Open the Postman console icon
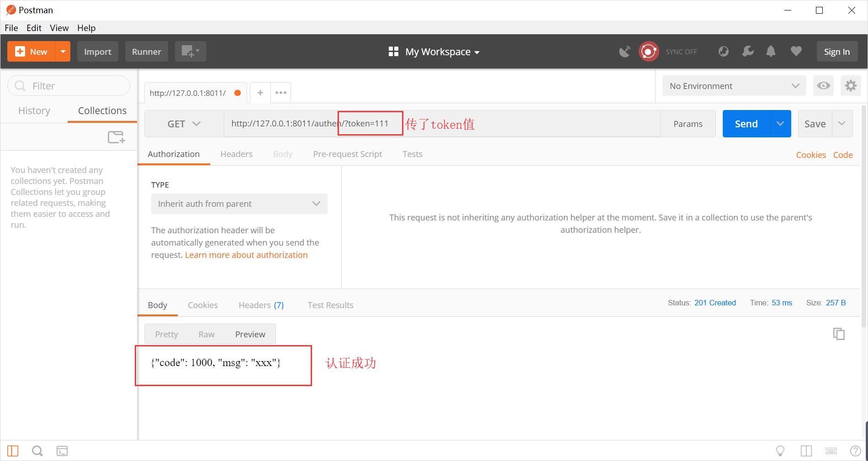This screenshot has height=461, width=868. point(62,451)
